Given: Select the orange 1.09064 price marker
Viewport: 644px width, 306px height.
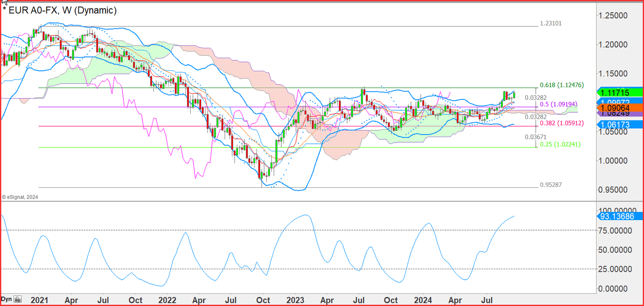Looking at the screenshot, I should pos(620,108).
